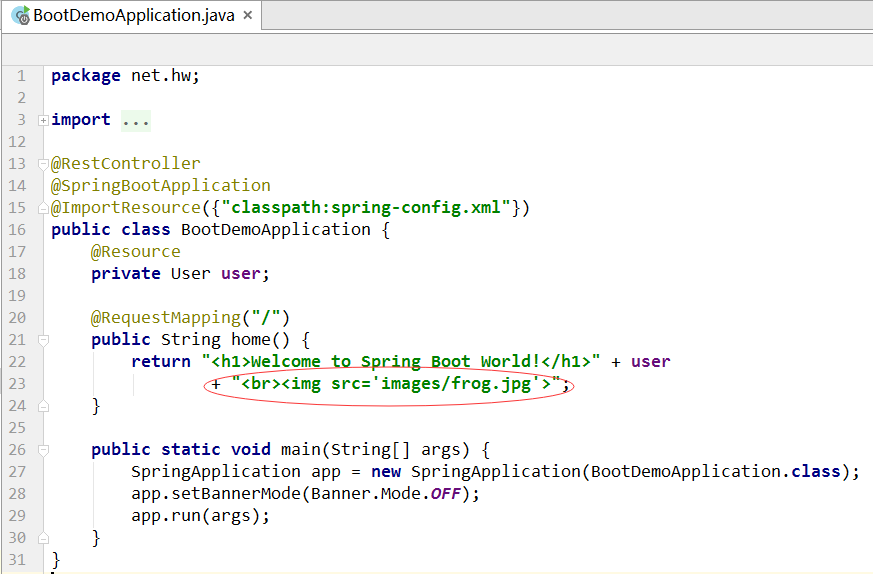Click app.run(args) statement

[x=200, y=516]
